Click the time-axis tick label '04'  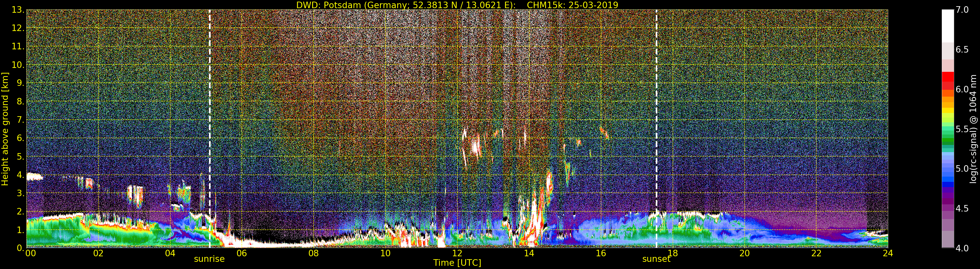(x=170, y=253)
